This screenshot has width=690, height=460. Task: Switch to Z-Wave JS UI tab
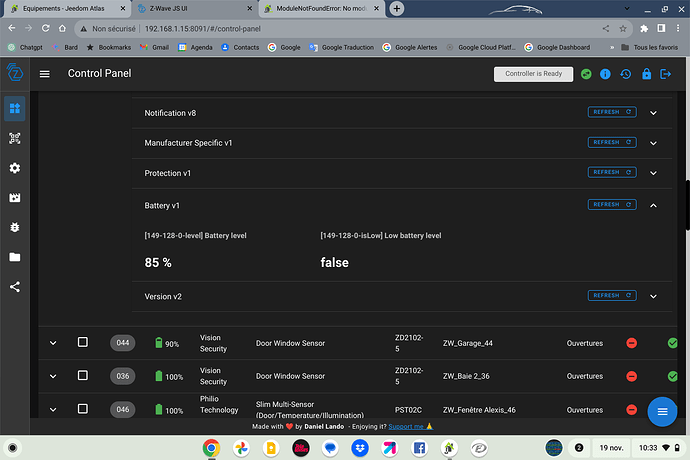coord(195,8)
